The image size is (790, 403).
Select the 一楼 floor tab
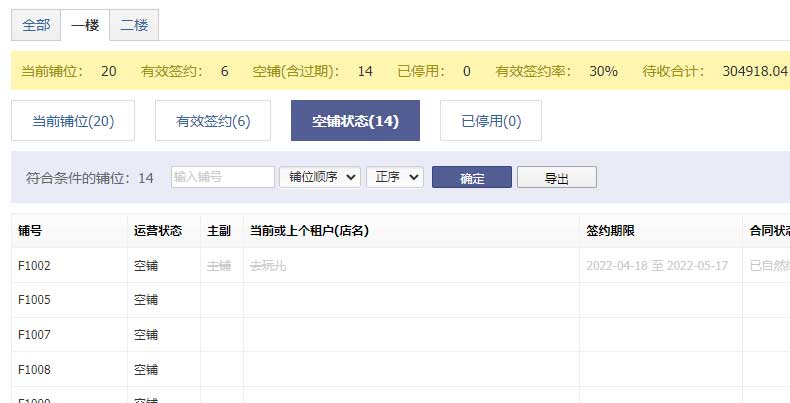coord(85,25)
